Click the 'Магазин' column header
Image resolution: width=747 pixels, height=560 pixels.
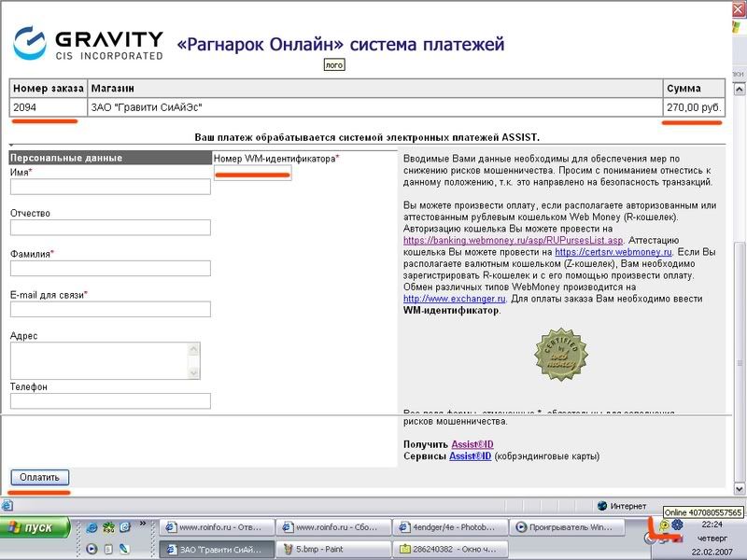pyautogui.click(x=375, y=89)
